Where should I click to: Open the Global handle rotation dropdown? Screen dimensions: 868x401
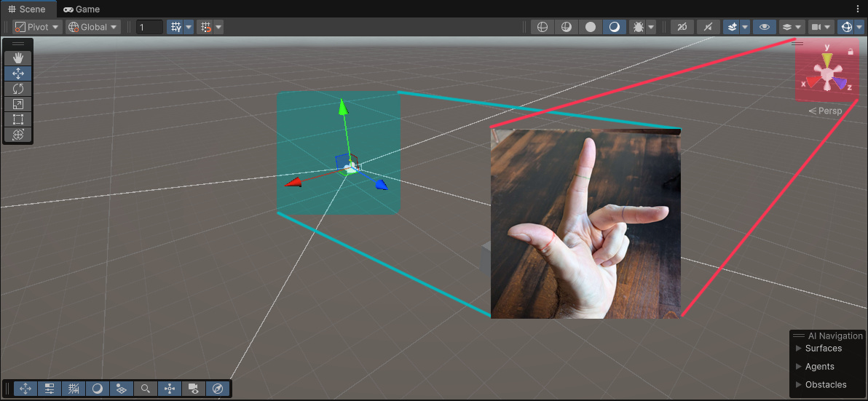93,27
